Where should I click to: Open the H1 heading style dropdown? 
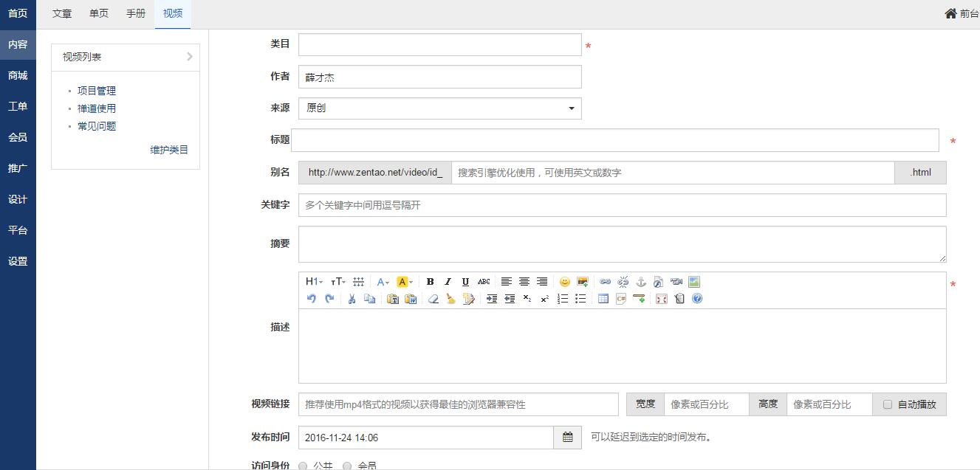click(314, 282)
